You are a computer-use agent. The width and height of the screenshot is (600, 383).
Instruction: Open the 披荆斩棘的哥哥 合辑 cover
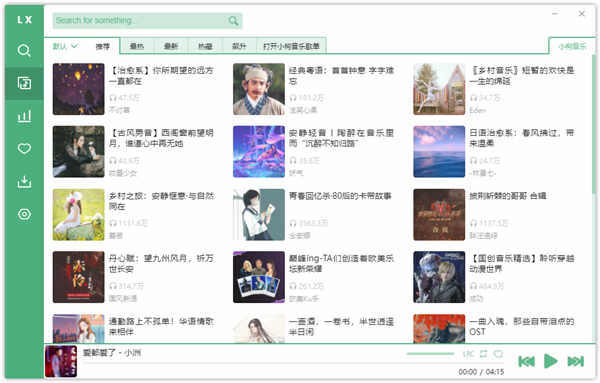(x=439, y=215)
